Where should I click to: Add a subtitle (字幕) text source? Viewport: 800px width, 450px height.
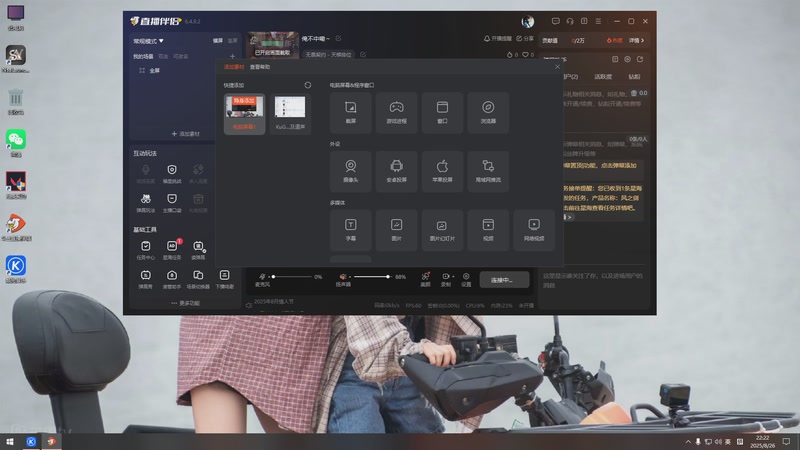(x=351, y=230)
